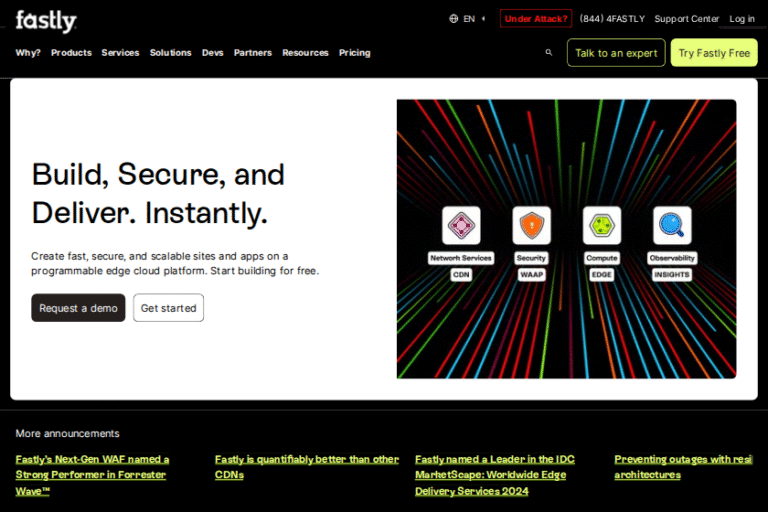
Task: Open the Why? menu
Action: [28, 52]
